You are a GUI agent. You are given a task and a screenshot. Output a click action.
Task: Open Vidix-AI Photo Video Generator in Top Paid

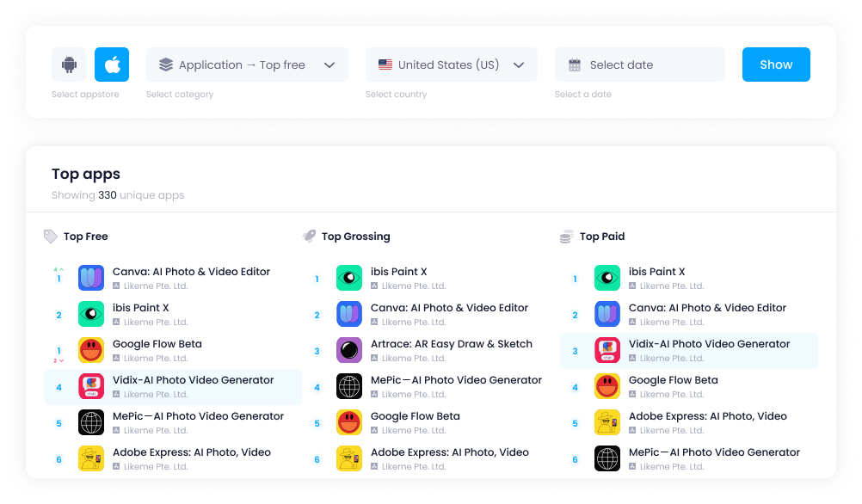(x=709, y=344)
